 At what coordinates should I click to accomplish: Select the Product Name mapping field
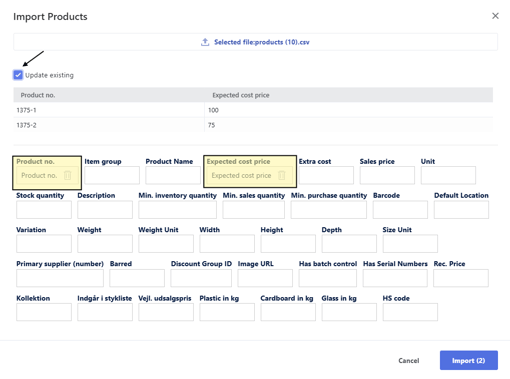(173, 175)
